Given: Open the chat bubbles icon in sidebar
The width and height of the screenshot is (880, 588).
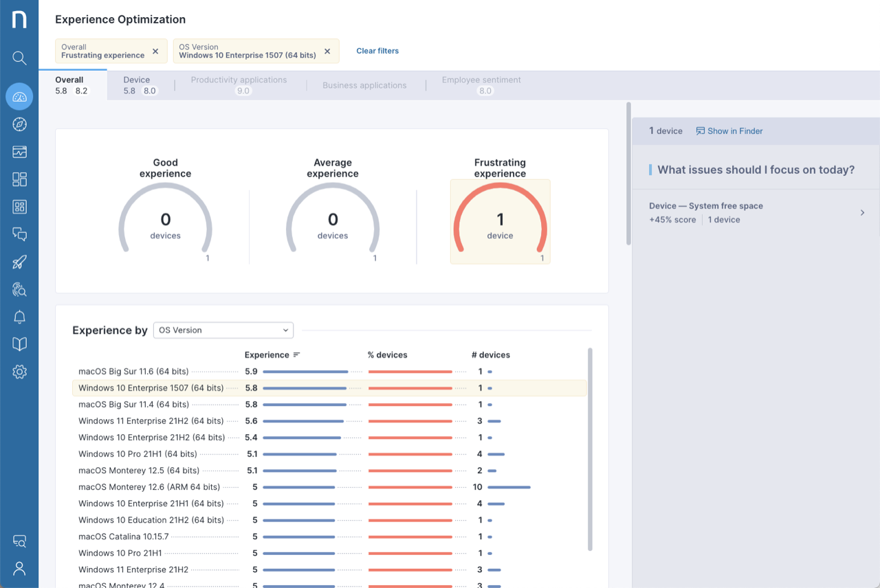Looking at the screenshot, I should tap(19, 234).
